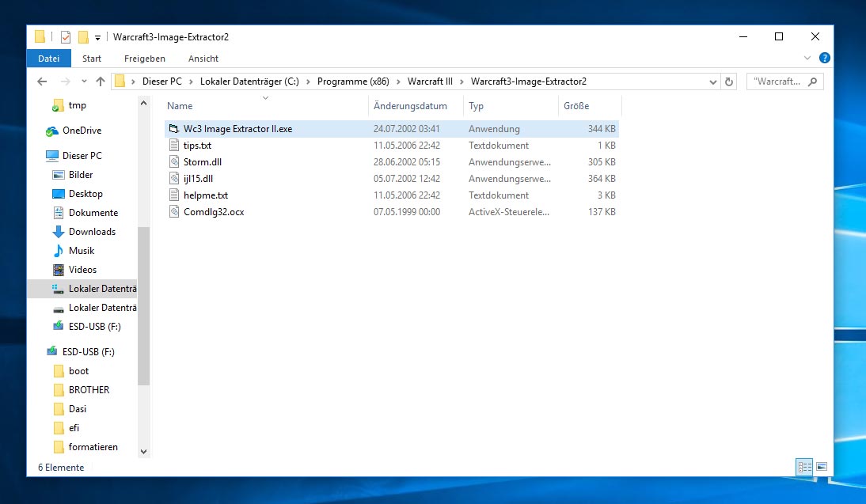Click ESD-USB (F:) under Dieser PC

pos(94,326)
